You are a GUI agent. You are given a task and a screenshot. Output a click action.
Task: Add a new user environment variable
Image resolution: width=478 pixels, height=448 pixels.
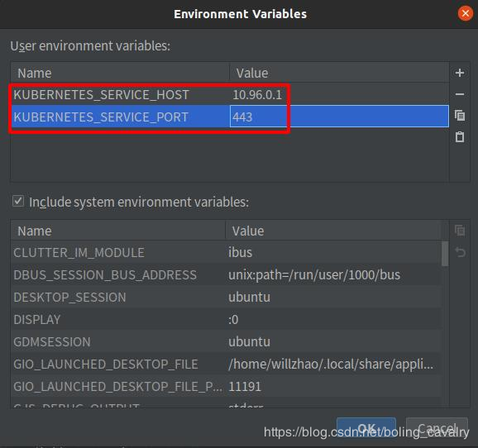click(x=460, y=73)
